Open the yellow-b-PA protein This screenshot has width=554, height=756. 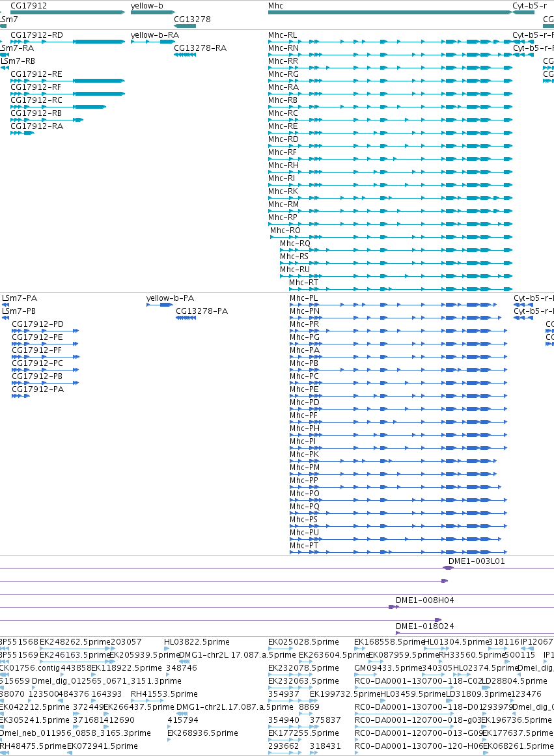click(170, 298)
